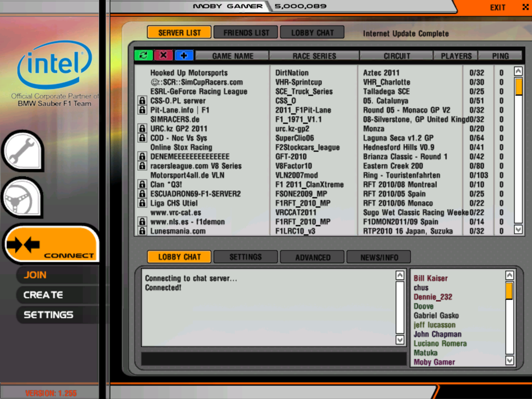Select the Hooked Up Motorsports server
Screen dimensions: 532x399
[x=189, y=72]
